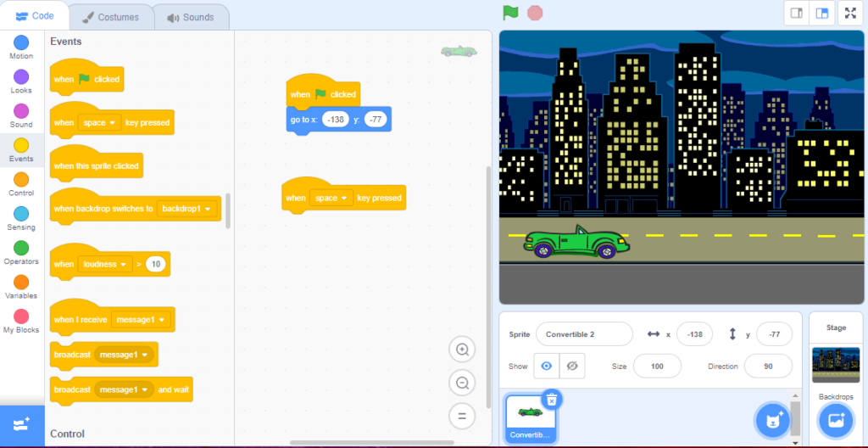Switch to the Costumes tab

(x=110, y=17)
